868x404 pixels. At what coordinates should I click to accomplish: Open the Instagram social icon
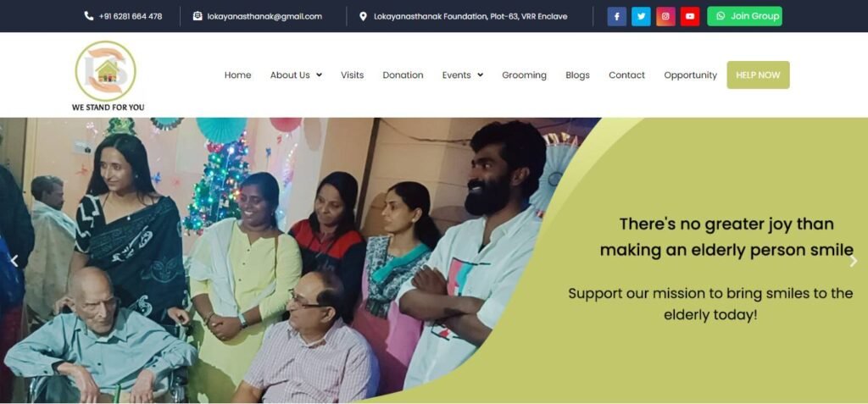(665, 16)
